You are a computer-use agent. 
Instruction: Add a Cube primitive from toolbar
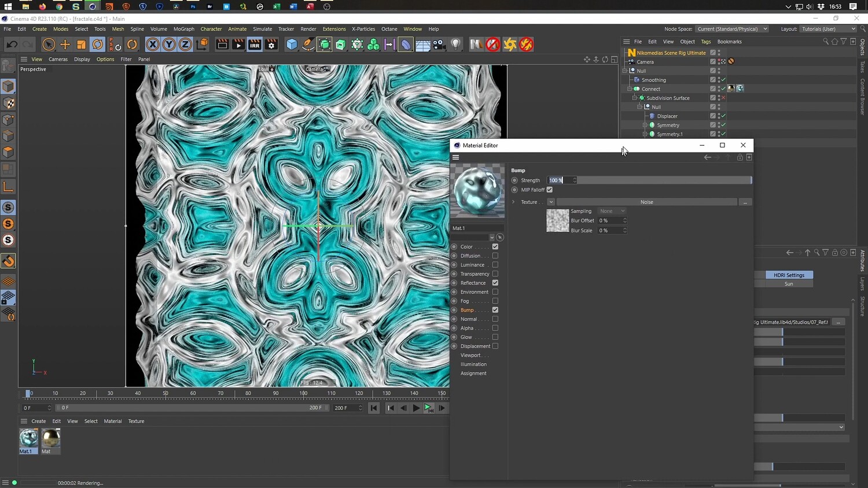292,45
